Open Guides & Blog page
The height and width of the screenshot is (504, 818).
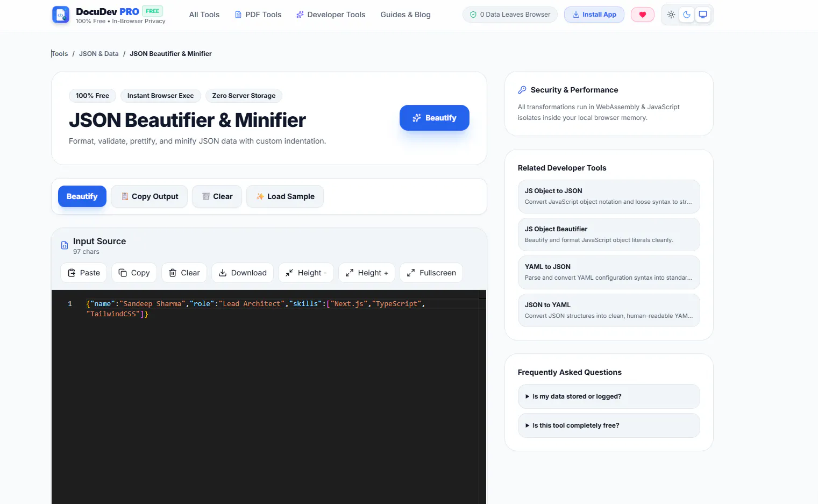406,15
